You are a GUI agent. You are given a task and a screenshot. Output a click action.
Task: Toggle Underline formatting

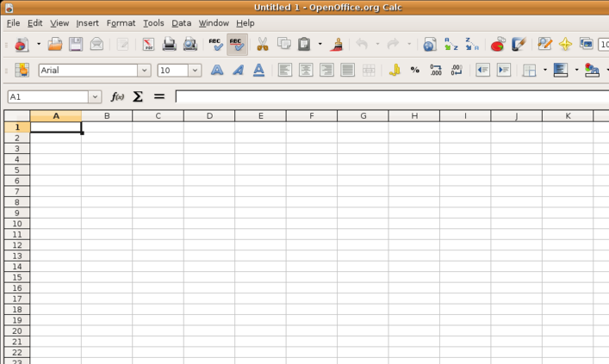coord(258,71)
